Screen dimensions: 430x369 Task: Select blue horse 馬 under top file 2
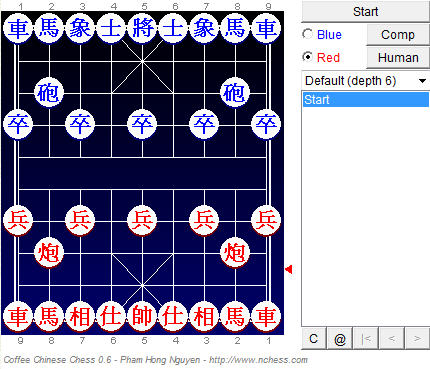point(49,28)
